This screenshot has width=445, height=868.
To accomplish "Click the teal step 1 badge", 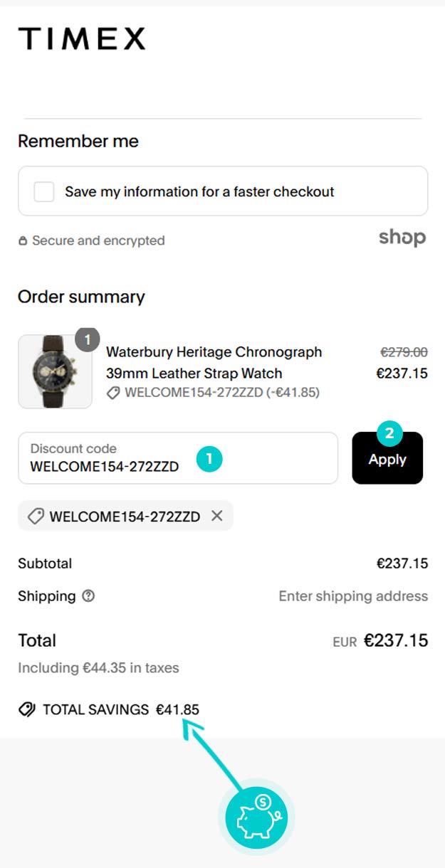I will pyautogui.click(x=209, y=459).
